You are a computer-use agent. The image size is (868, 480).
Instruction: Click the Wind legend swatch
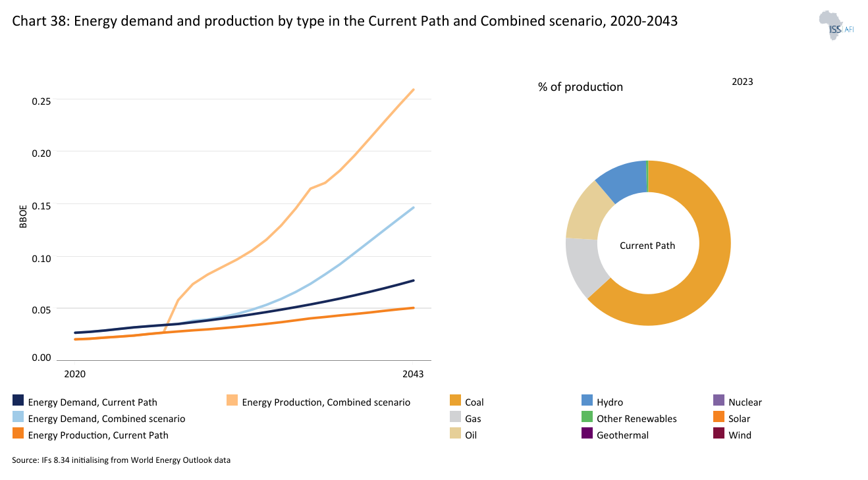(x=719, y=433)
